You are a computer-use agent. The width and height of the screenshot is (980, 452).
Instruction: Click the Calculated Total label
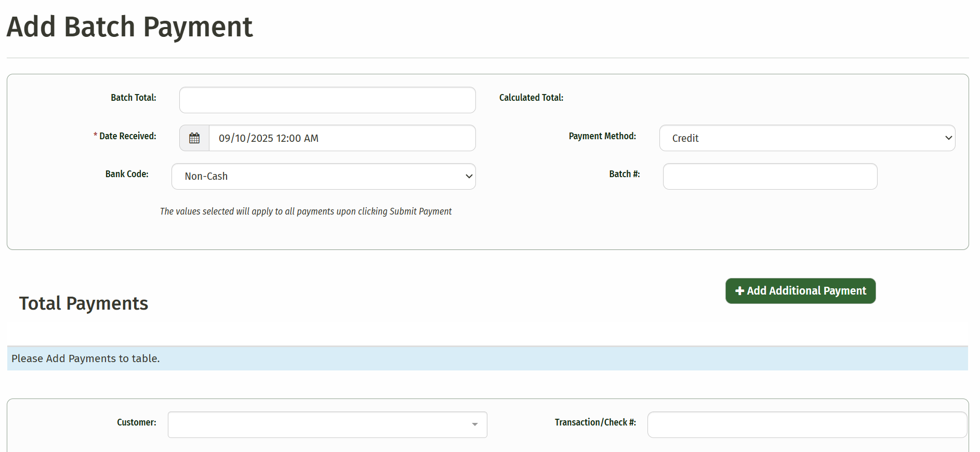coord(531,98)
